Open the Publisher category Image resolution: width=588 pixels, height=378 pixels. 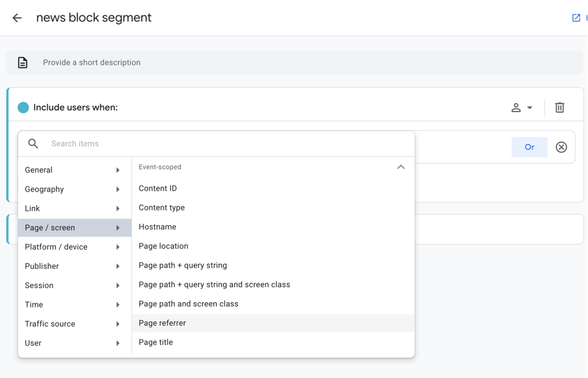click(75, 266)
